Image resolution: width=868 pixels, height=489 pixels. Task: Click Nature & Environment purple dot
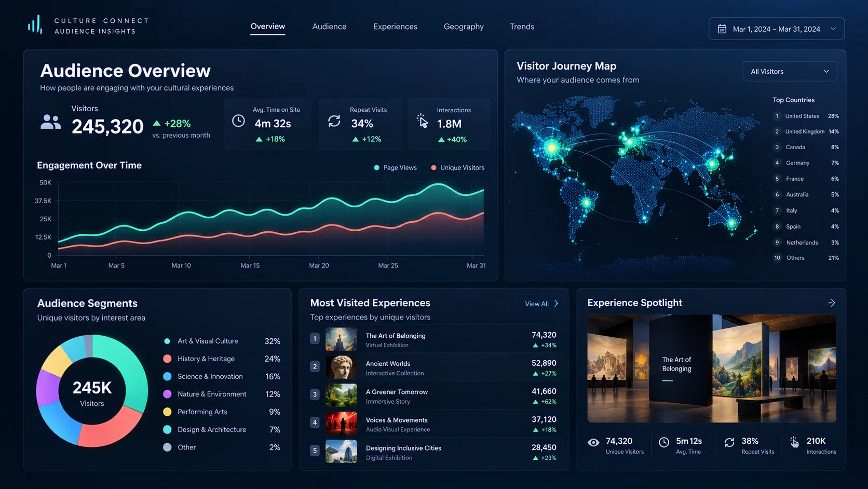[x=167, y=394]
